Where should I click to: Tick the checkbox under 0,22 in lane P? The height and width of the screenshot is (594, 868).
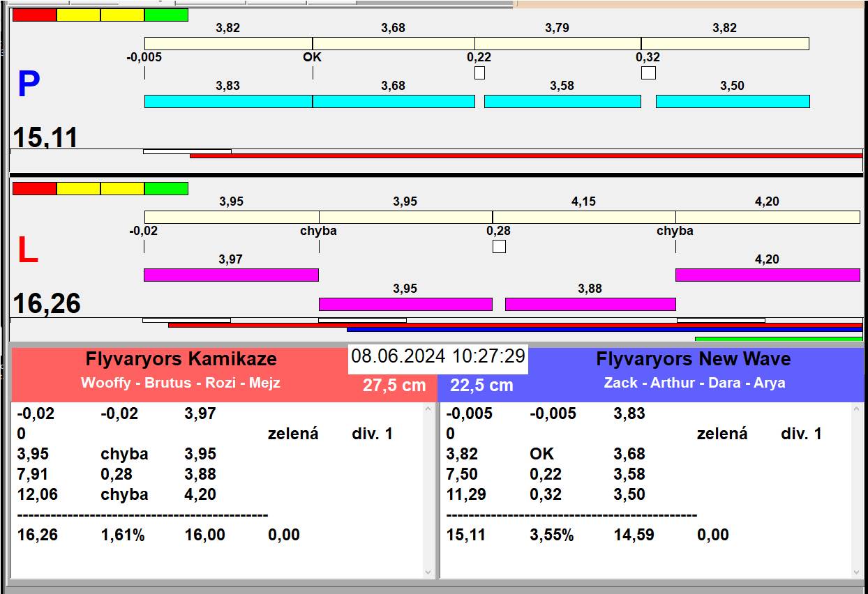tap(479, 73)
